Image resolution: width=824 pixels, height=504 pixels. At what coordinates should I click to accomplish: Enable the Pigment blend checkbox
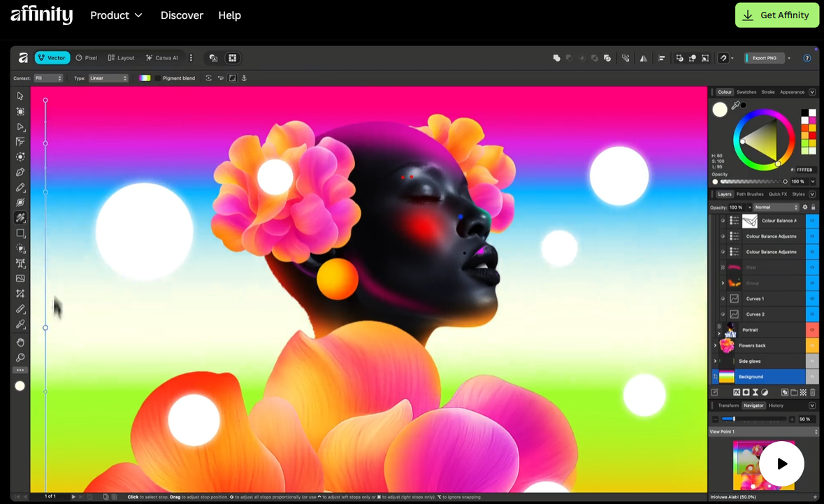pos(158,78)
